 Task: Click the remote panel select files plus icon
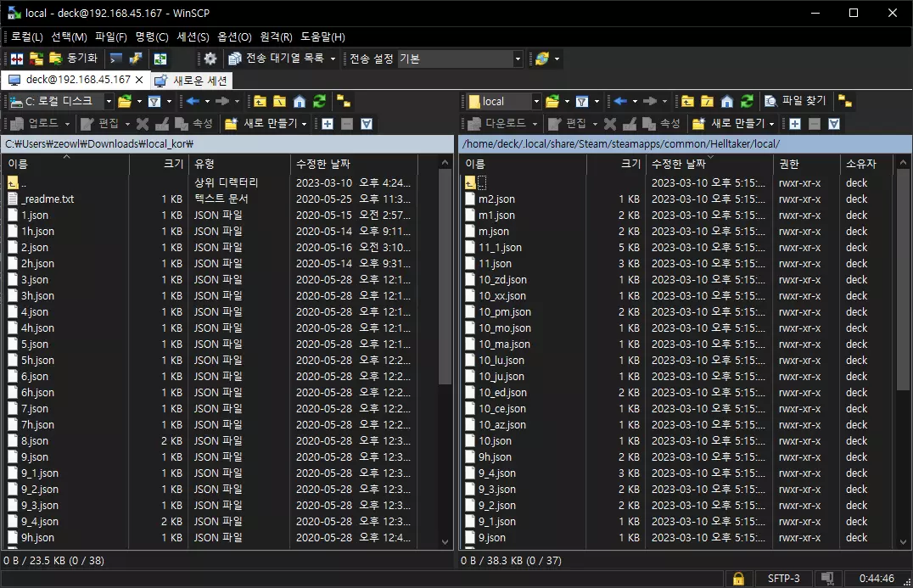pyautogui.click(x=795, y=124)
